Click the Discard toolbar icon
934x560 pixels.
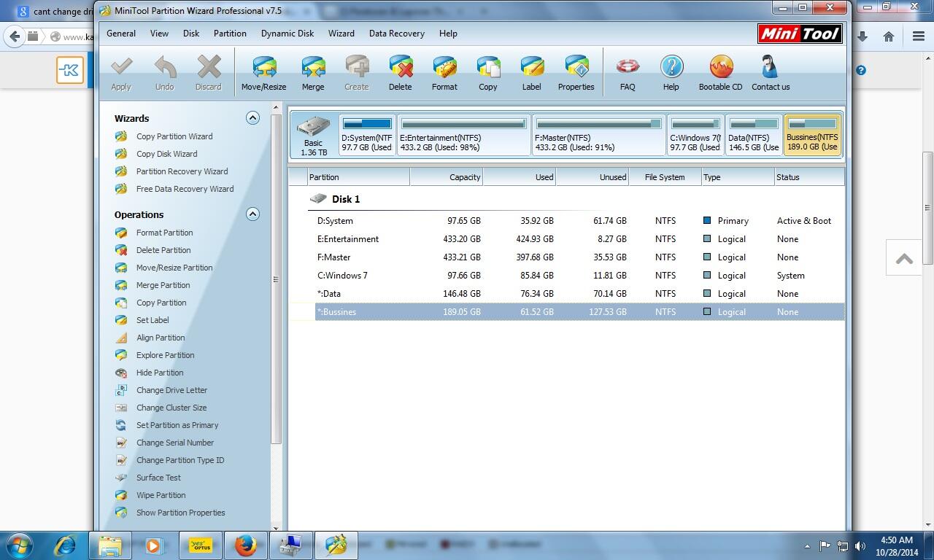[x=209, y=73]
